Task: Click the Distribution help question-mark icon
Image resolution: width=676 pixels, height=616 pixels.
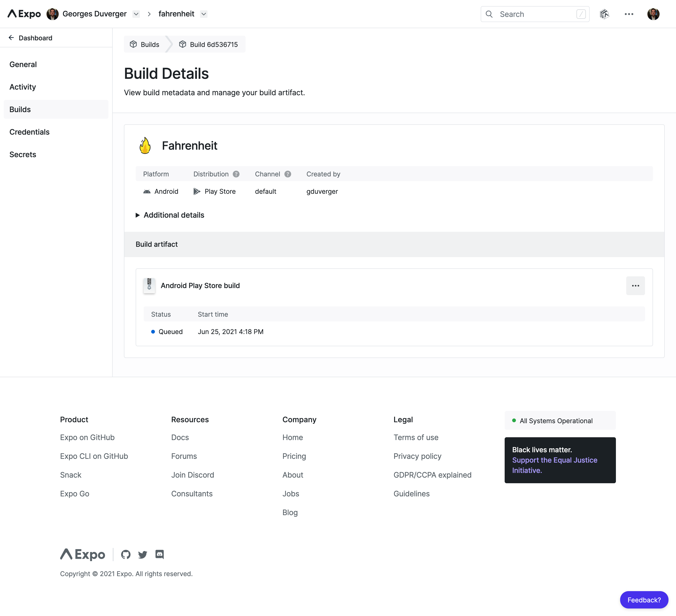Action: [236, 174]
